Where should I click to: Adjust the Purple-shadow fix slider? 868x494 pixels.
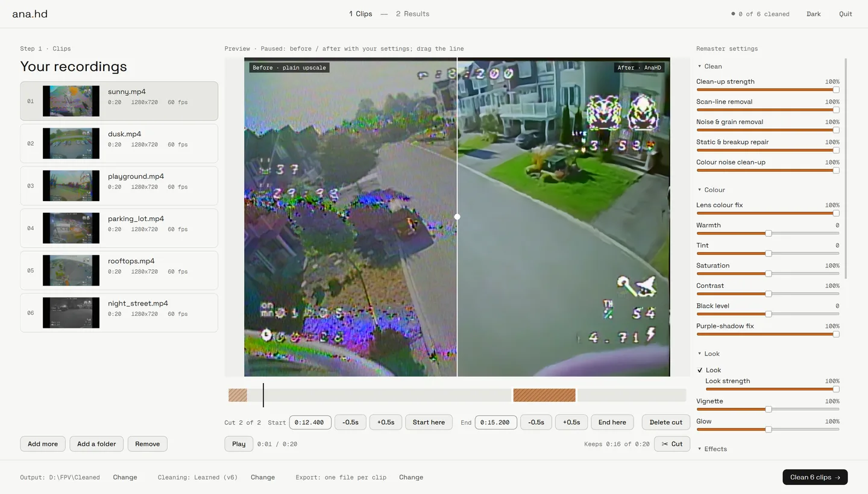tap(768, 334)
